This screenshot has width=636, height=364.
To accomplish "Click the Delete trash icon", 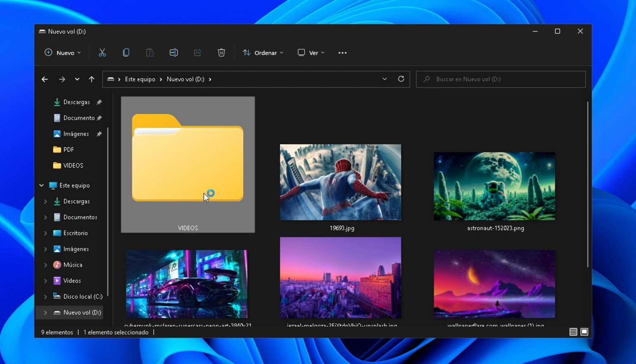I will click(221, 53).
